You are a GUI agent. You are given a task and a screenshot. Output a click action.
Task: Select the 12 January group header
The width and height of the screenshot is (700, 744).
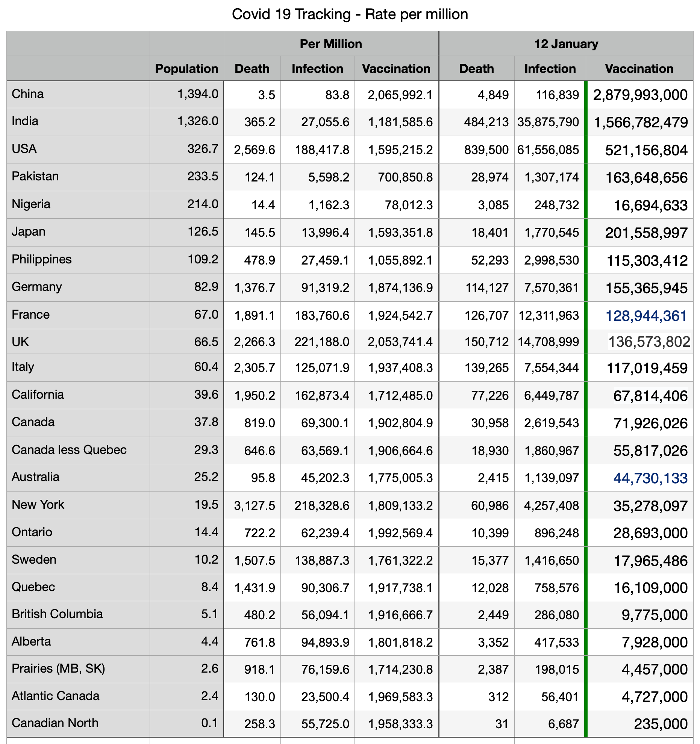[566, 44]
